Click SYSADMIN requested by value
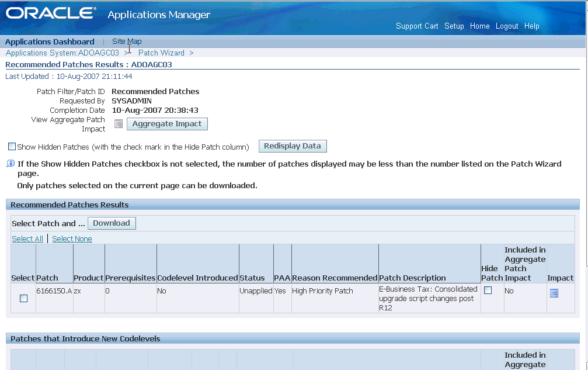 [x=131, y=101]
